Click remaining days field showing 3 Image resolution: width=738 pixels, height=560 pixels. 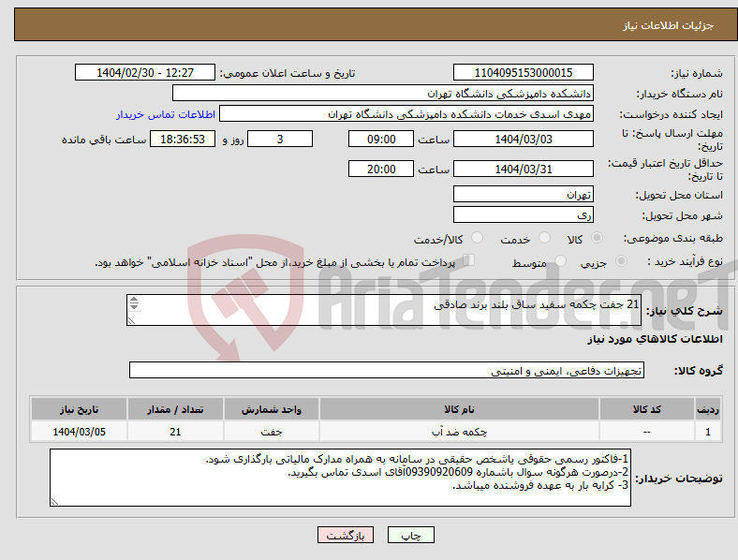[280, 139]
